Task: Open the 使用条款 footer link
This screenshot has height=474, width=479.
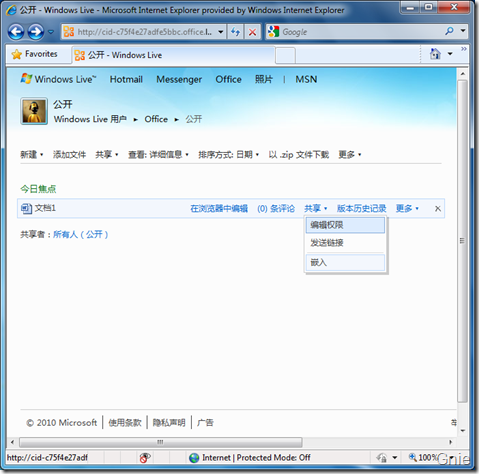Action: (125, 423)
